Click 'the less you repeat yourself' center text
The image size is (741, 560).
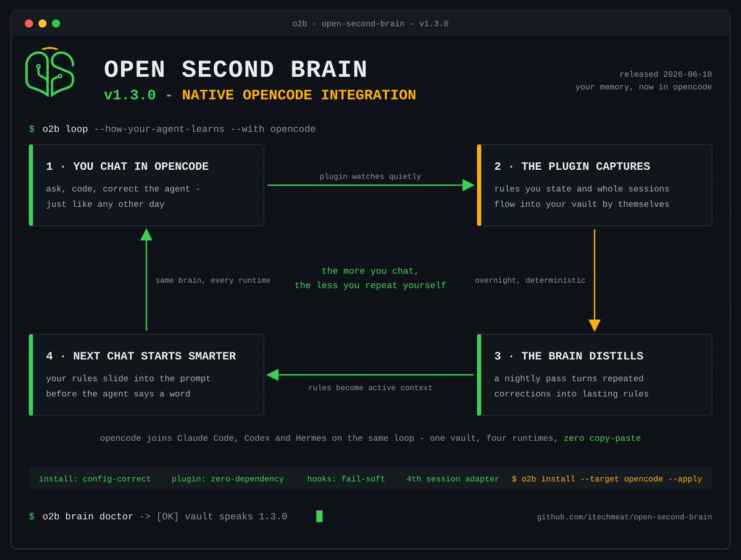tap(371, 286)
